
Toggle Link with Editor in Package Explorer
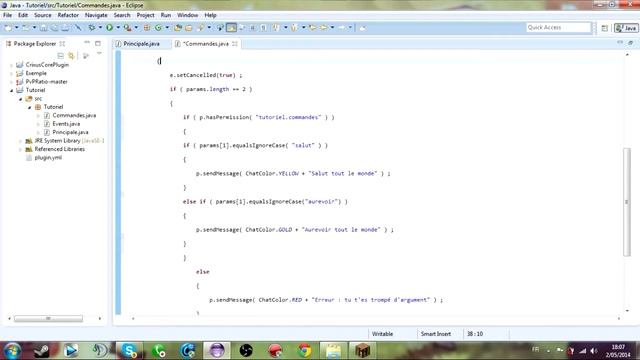[x=71, y=56]
